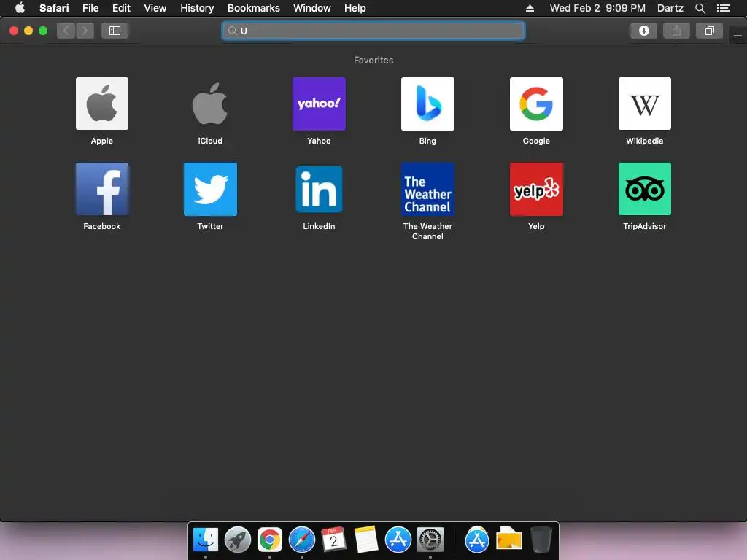
Task: Open the Apple system menu
Action: coord(20,8)
